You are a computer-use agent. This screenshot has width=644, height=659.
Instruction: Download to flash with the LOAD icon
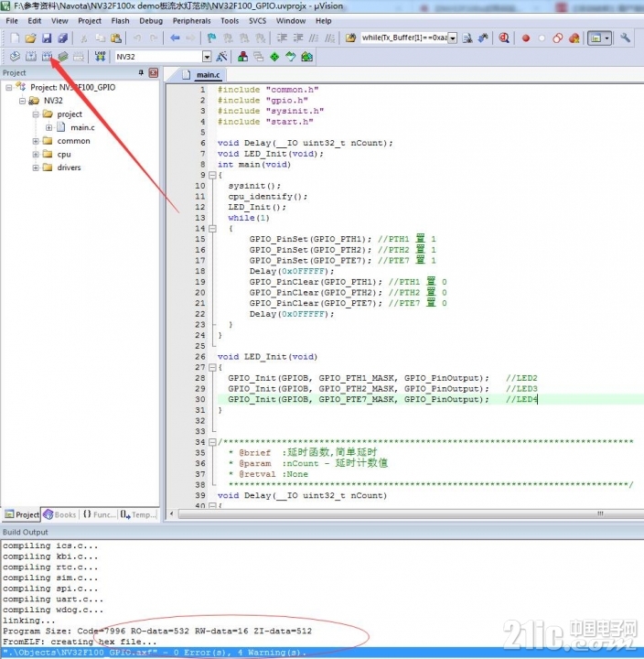[100, 57]
